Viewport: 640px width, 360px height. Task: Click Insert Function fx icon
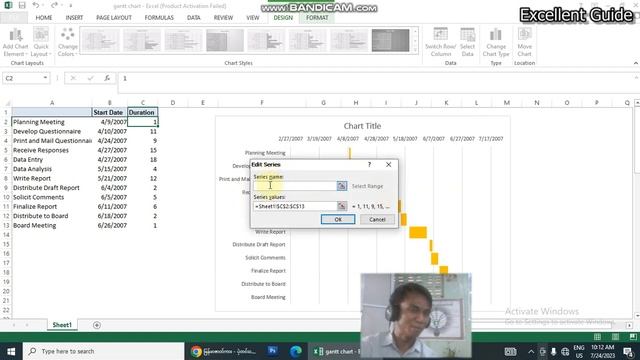107,78
